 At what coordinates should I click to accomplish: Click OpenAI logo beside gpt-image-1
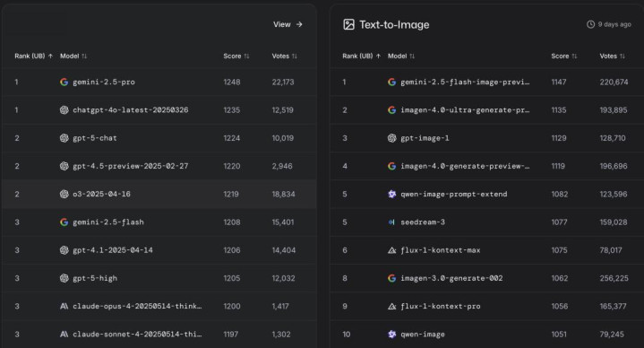tap(391, 138)
